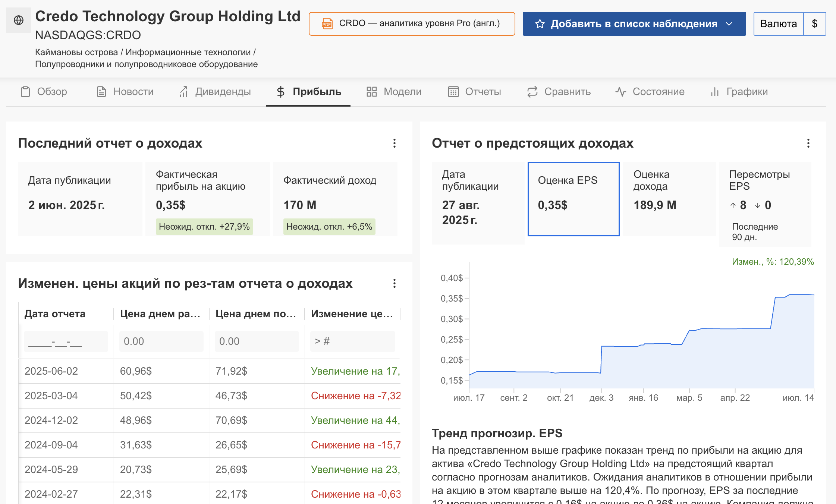The image size is (836, 504).
Task: Select the Пересмотры EPS card
Action: click(765, 204)
